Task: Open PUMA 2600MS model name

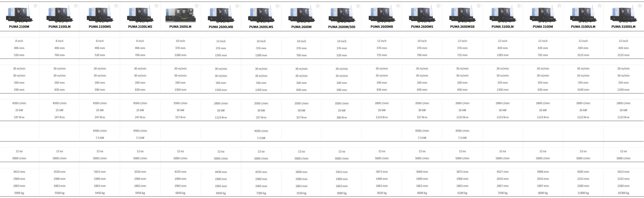Action: [422, 26]
